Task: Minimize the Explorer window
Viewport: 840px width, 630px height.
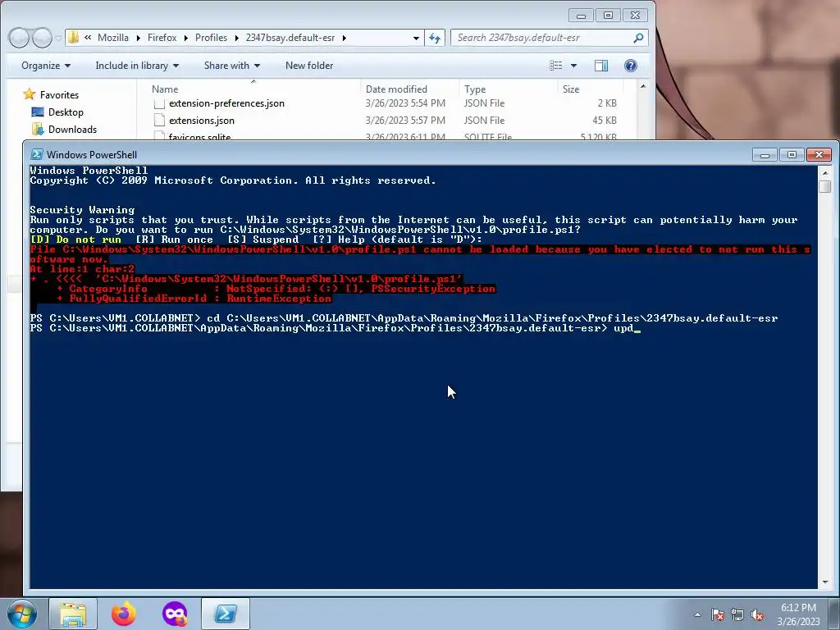Action: click(x=581, y=16)
